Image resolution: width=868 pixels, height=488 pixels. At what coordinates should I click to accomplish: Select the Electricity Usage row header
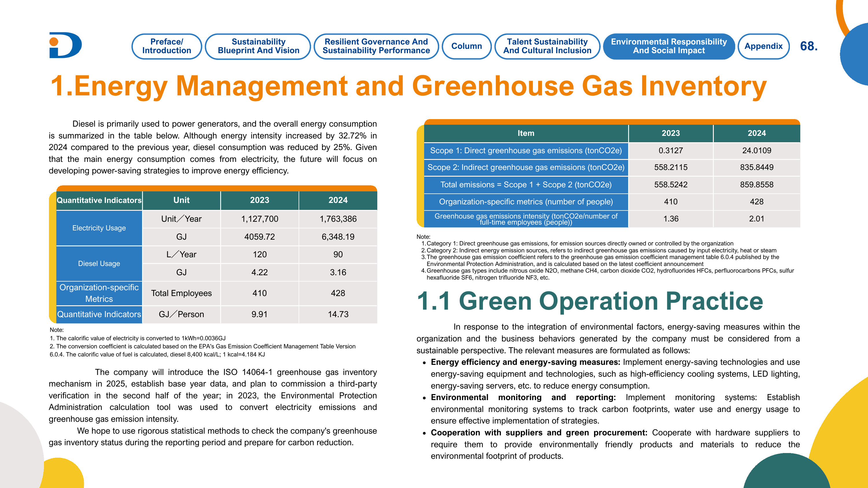pos(99,228)
